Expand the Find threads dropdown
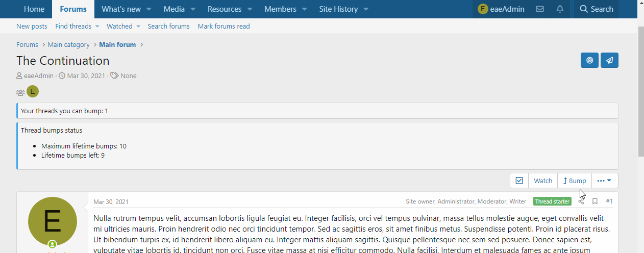Screen dimensions: 644x253 point(97,27)
